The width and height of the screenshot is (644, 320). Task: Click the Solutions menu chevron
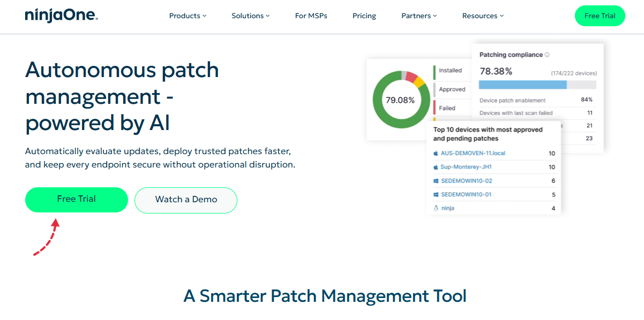(x=268, y=16)
